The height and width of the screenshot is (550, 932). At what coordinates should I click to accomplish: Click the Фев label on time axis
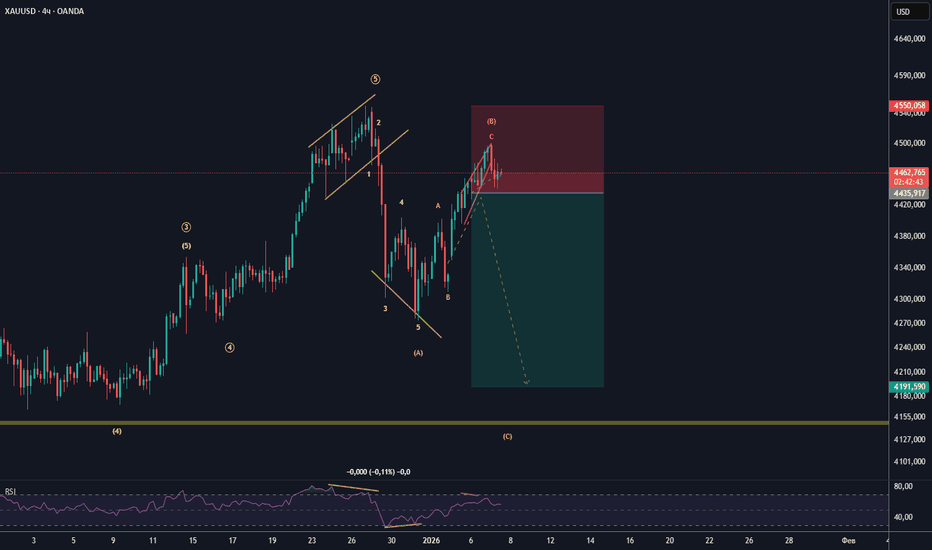click(x=847, y=541)
